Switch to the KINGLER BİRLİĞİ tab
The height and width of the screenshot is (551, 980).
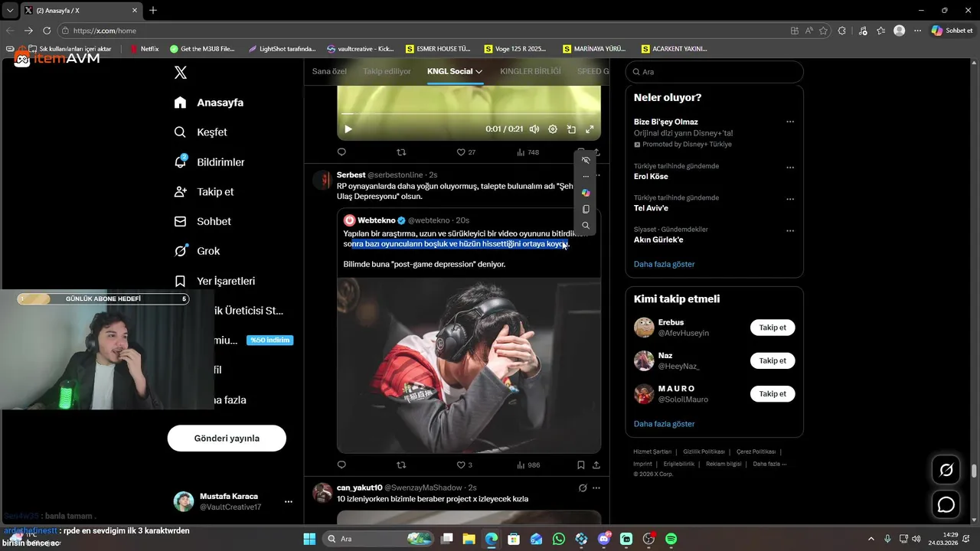(530, 71)
